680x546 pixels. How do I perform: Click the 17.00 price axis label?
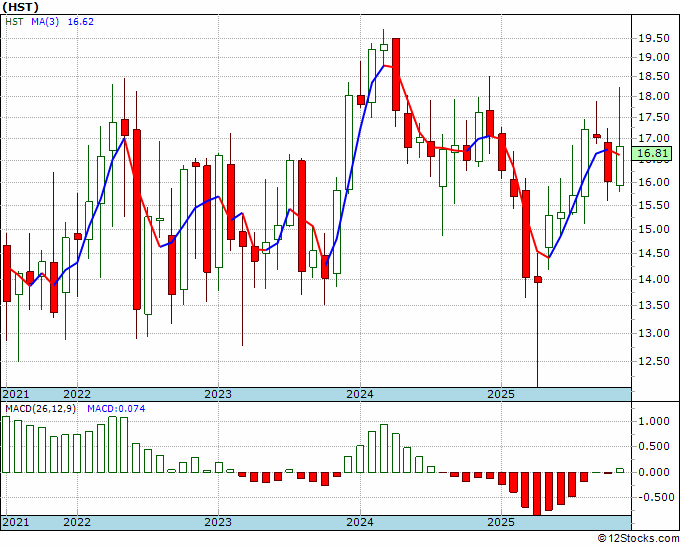click(x=654, y=139)
